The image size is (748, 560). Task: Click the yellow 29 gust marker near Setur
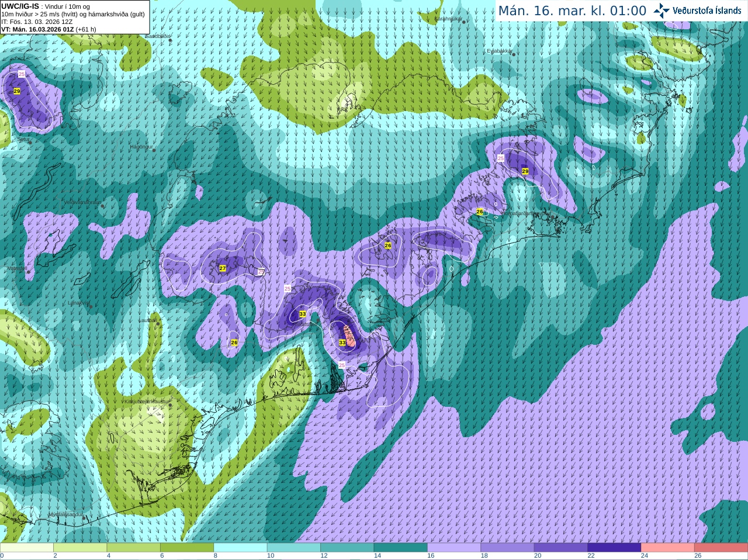(x=17, y=91)
